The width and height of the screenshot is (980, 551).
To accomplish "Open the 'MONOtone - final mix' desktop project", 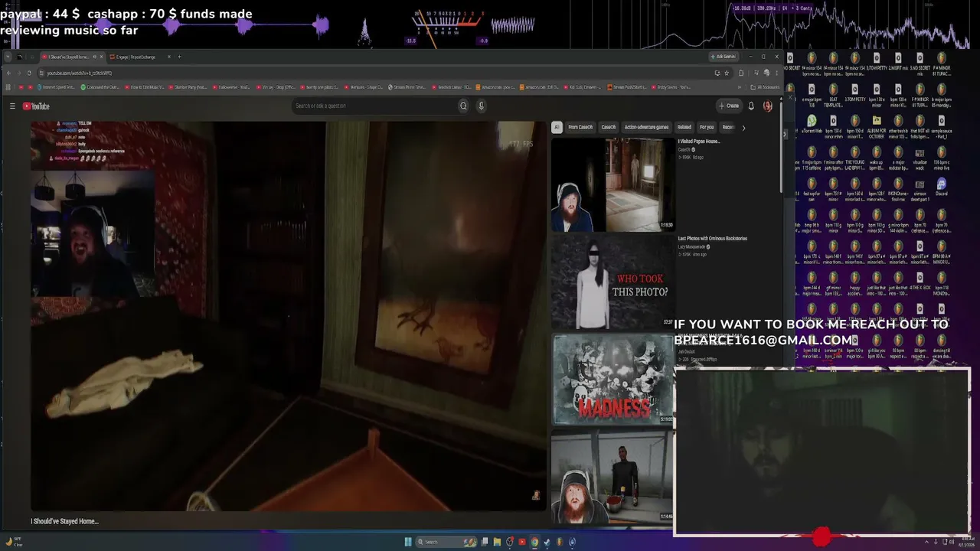I will 898,189.
